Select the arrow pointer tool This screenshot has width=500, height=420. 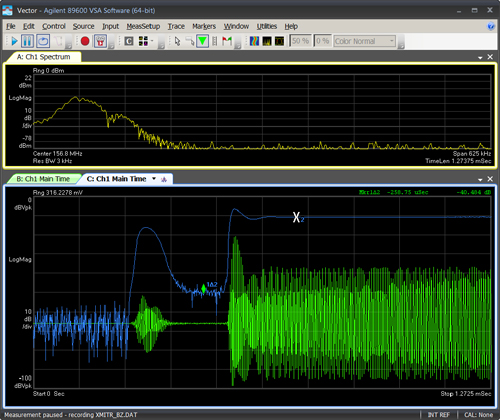click(177, 41)
